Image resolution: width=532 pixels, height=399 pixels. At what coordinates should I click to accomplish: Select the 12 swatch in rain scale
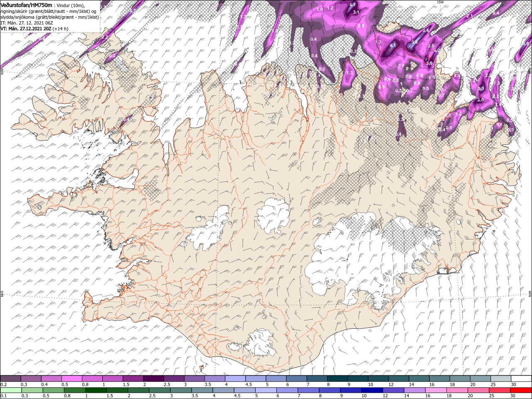pyautogui.click(x=393, y=390)
